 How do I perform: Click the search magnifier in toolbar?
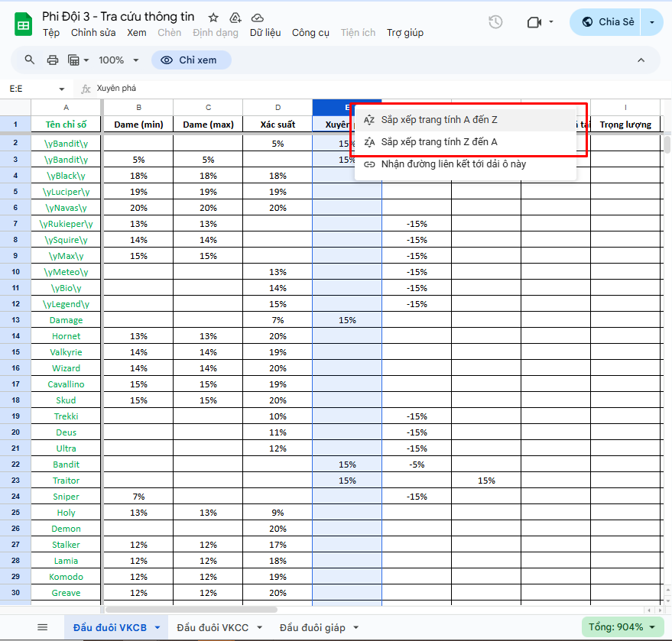coord(30,60)
